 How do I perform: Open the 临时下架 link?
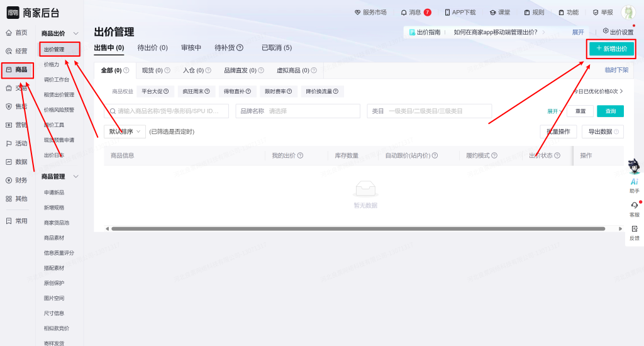[616, 70]
